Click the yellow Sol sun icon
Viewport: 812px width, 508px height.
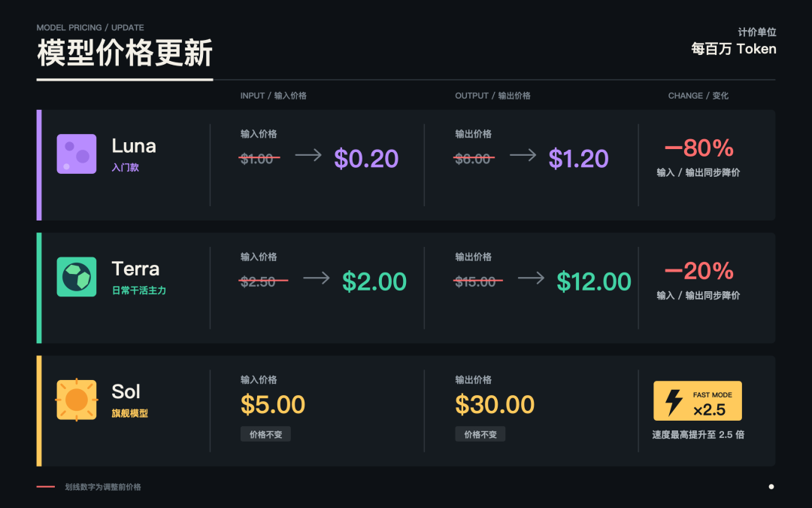[x=77, y=400]
